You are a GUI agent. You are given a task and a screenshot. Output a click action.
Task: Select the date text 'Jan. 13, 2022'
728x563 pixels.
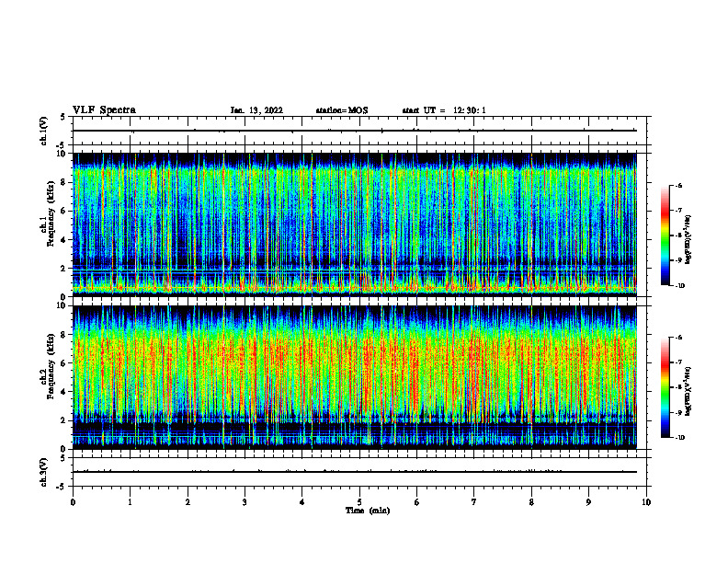256,110
